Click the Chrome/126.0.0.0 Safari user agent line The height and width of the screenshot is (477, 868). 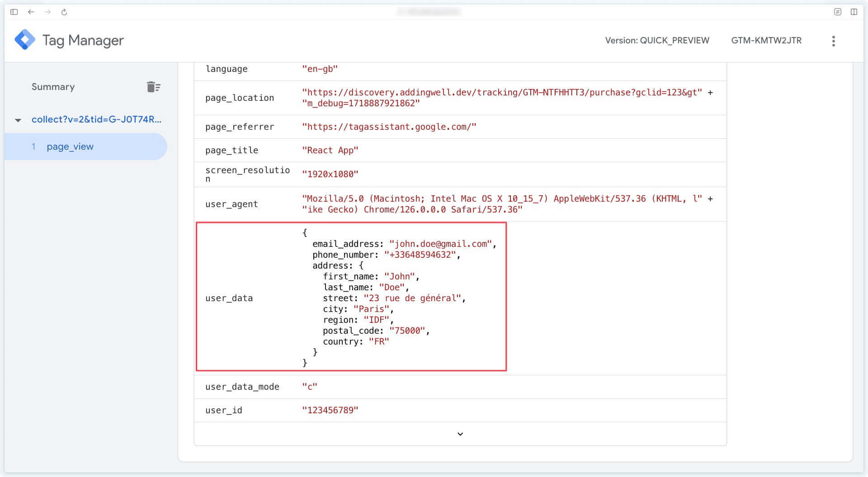click(412, 209)
